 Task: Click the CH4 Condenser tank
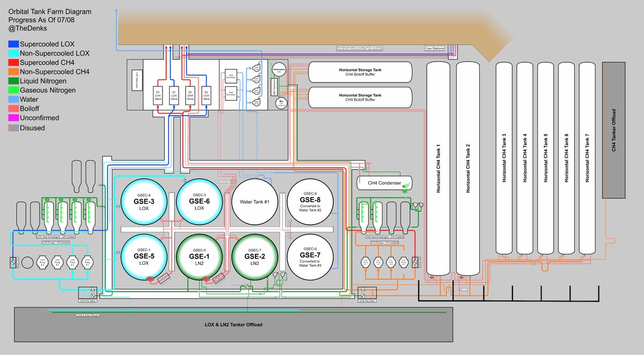point(384,183)
